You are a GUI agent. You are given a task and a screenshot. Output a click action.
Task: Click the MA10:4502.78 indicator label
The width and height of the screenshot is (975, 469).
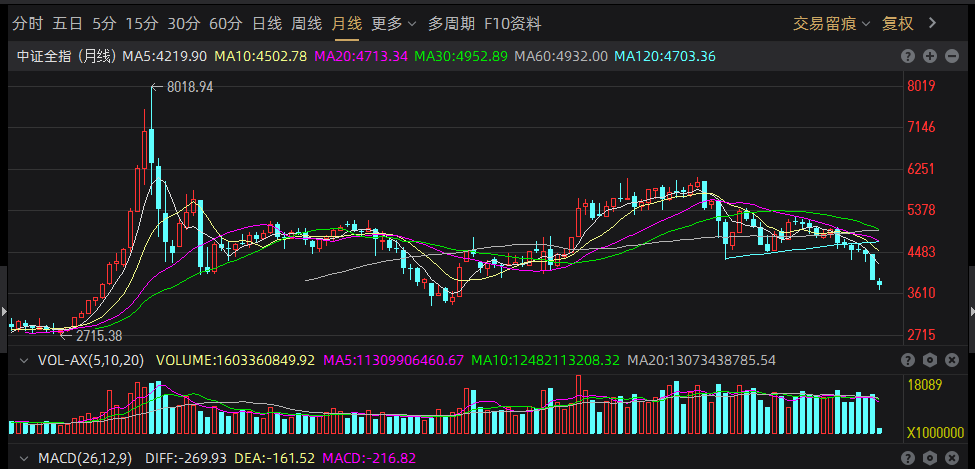(x=261, y=57)
